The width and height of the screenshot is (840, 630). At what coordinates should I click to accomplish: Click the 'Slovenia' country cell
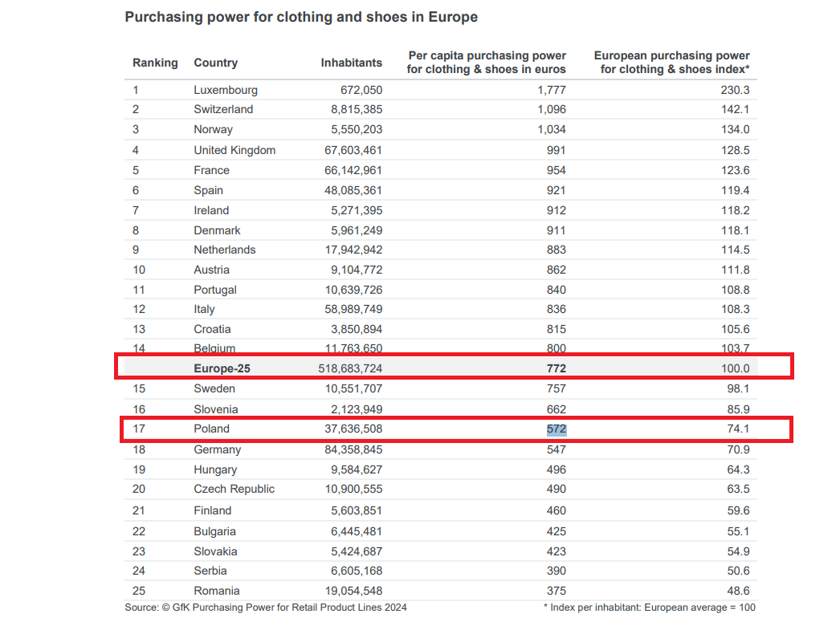[x=216, y=409]
